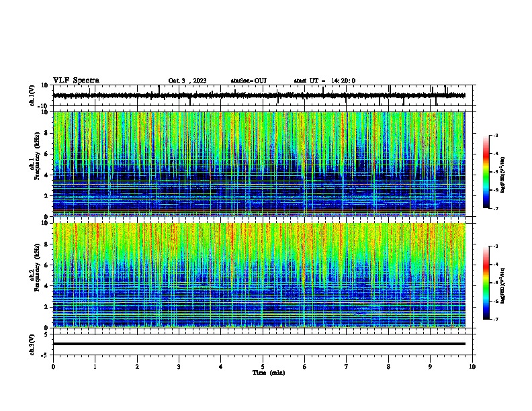
Task: Click the "6" kHz tick on ch.2 spectrogram
Action: tap(47, 265)
